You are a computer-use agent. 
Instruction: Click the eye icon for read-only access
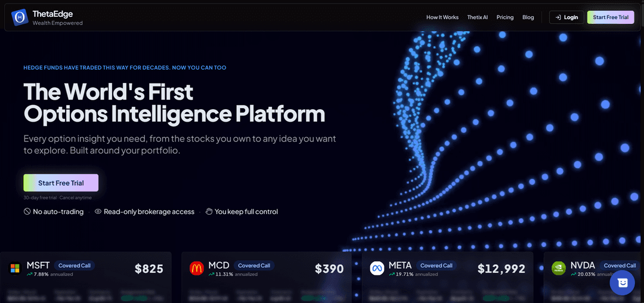pos(98,212)
